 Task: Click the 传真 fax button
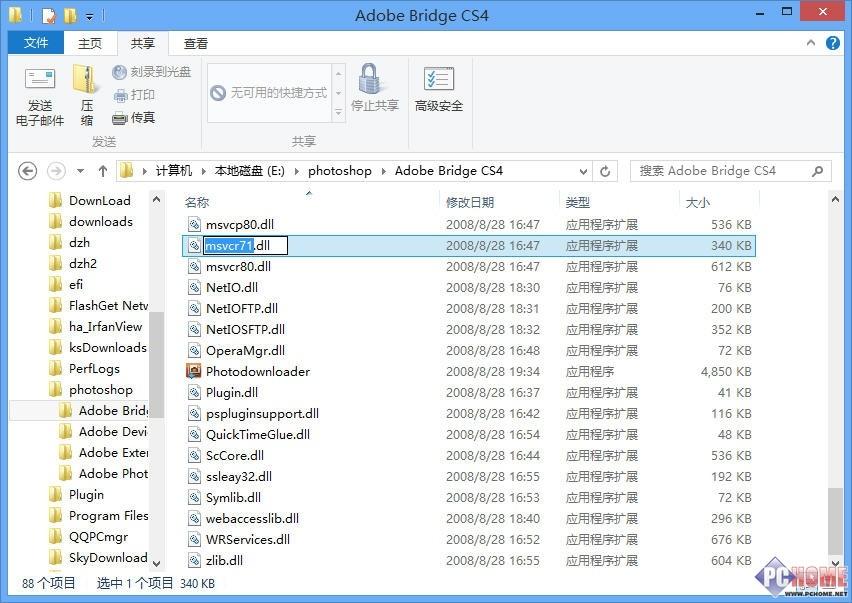(x=134, y=117)
